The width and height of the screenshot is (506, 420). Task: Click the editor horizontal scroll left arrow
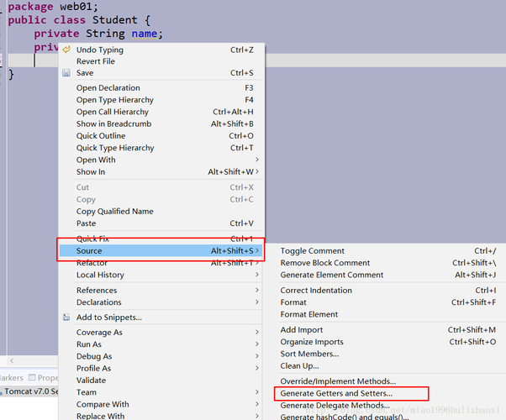point(12,360)
